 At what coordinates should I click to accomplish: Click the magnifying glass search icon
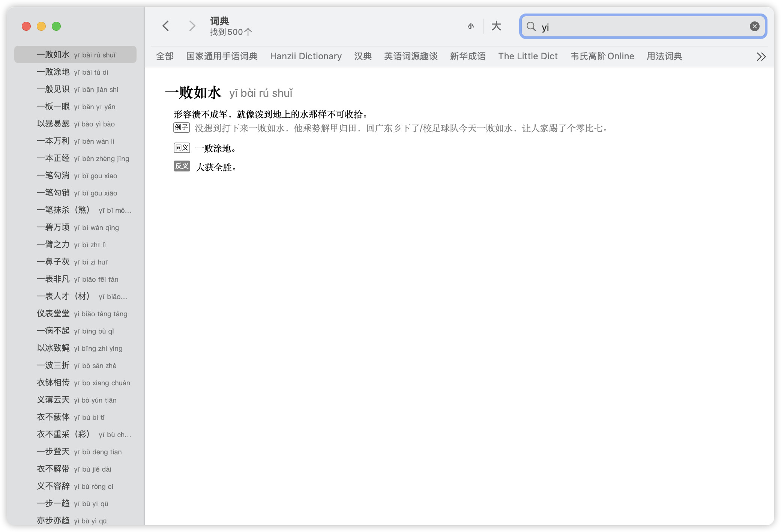click(531, 26)
